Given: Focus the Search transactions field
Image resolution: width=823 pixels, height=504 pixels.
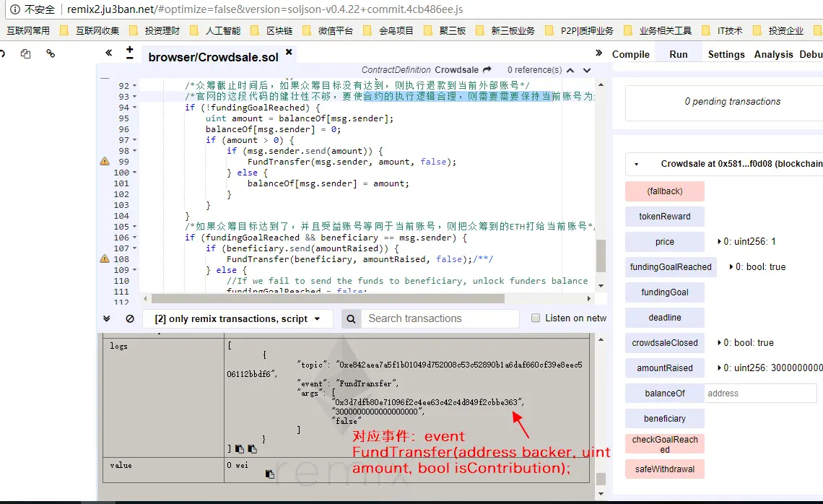Looking at the screenshot, I should click(x=440, y=318).
